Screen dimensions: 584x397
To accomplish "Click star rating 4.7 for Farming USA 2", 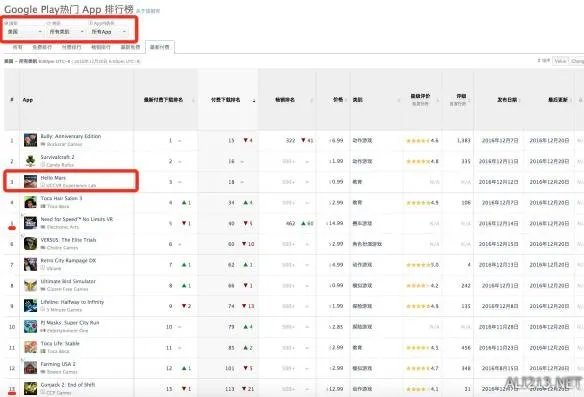I will pos(422,368).
